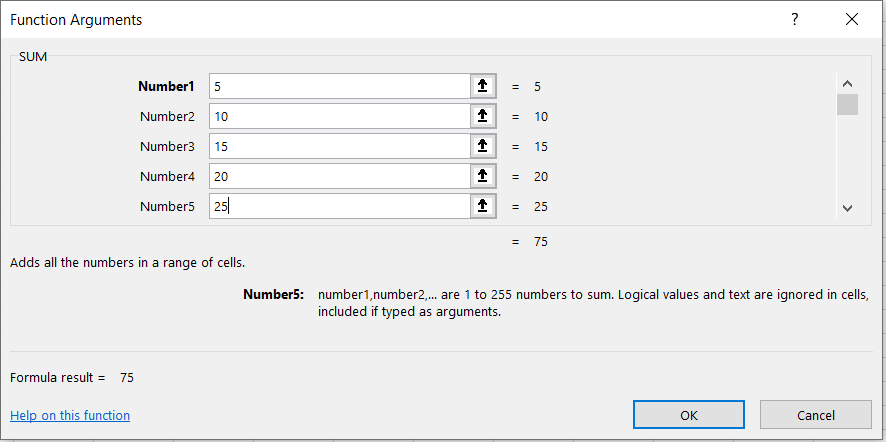This screenshot has width=886, height=442.
Task: Click the scrollbar thumb in the arguments list
Action: pos(847,105)
